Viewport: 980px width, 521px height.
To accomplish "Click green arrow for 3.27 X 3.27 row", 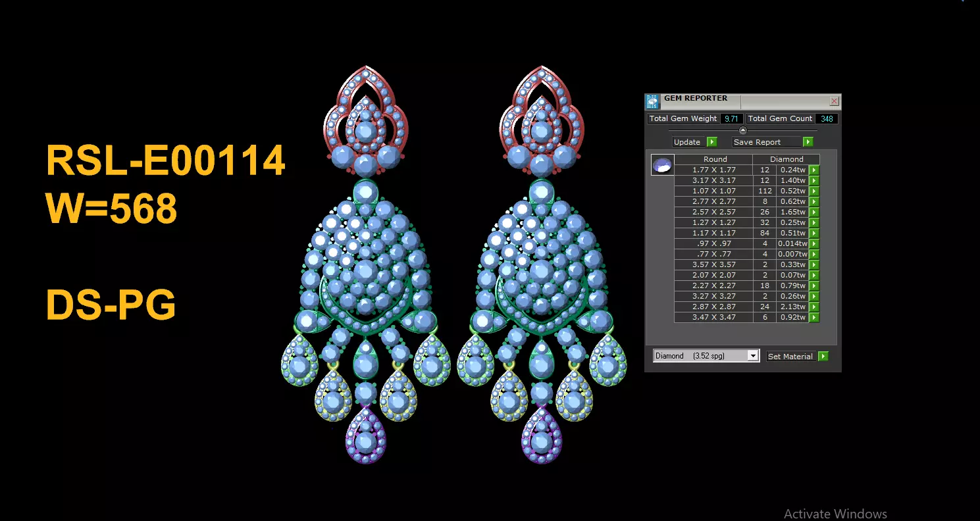I will (813, 296).
